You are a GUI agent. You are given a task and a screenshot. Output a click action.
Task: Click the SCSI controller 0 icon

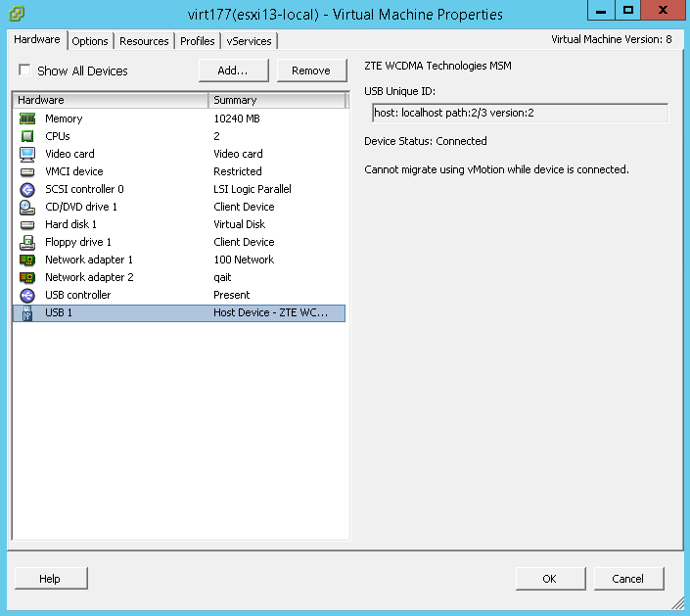27,189
